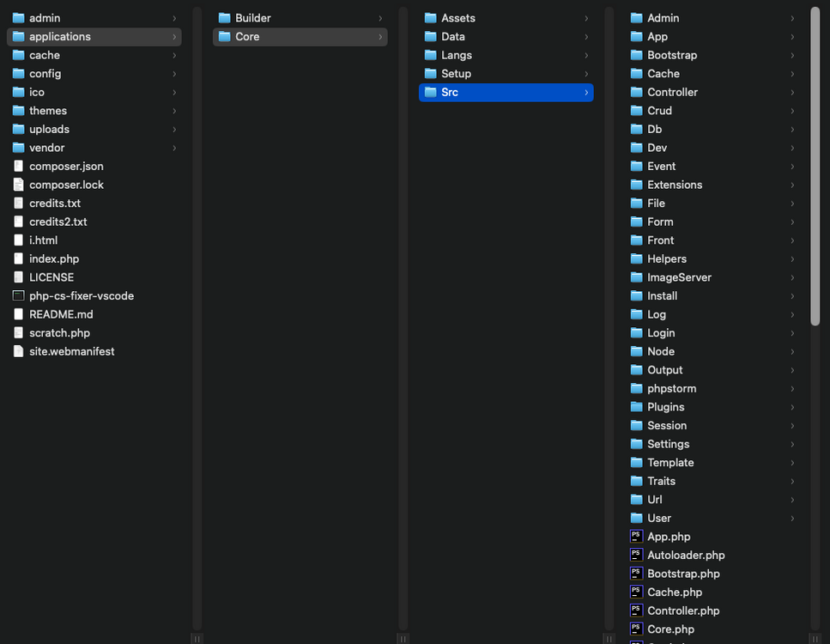
Task: Expand the admin folder chevron
Action: tap(173, 17)
